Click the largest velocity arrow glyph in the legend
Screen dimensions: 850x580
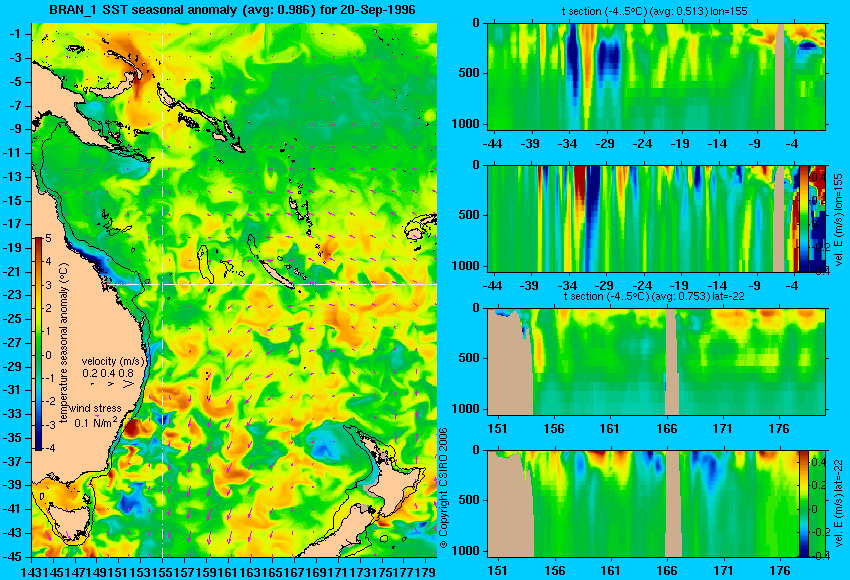click(x=128, y=384)
